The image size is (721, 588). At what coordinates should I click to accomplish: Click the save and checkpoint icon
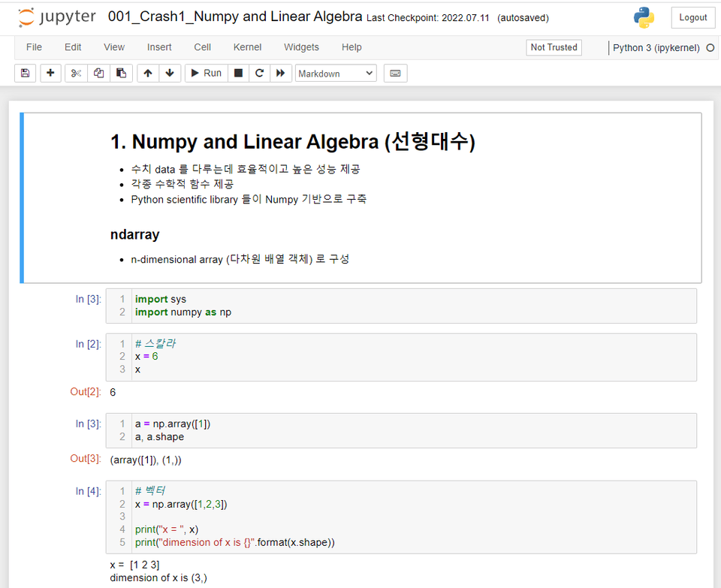pos(26,73)
